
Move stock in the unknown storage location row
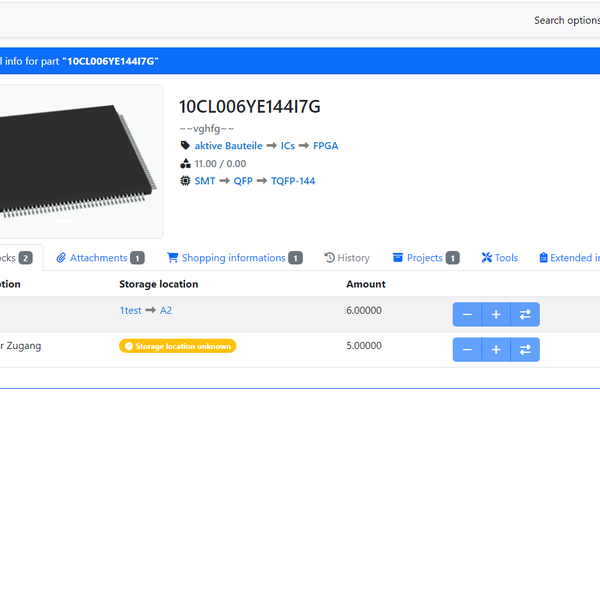(x=525, y=350)
